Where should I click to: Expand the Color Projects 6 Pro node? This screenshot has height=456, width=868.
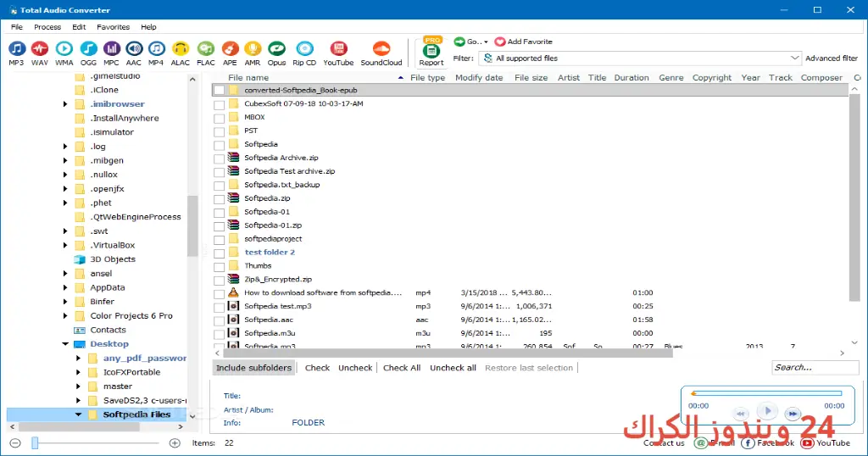[x=65, y=316]
